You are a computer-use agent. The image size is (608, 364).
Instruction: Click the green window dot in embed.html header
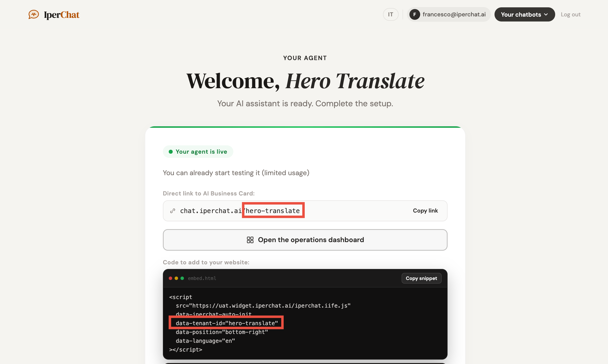tap(182, 278)
